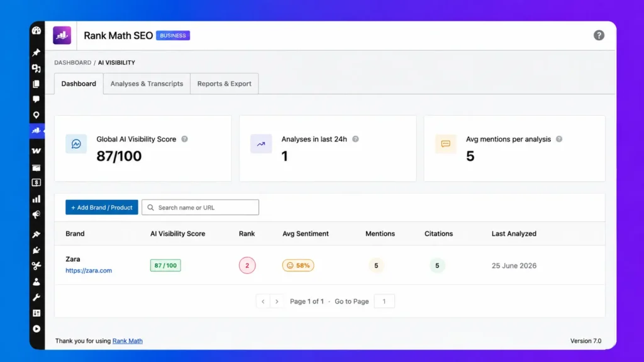Open the help question mark at top right
This screenshot has height=362, width=644.
pyautogui.click(x=599, y=35)
